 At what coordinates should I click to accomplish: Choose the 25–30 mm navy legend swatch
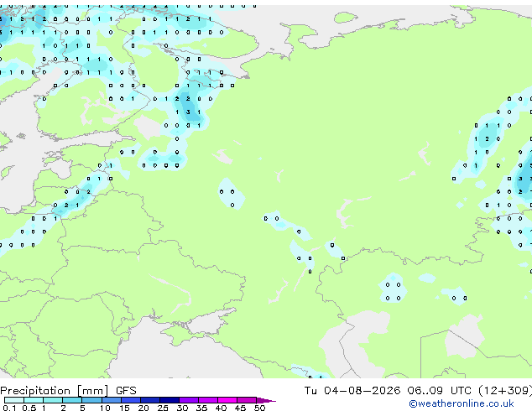coord(169,400)
